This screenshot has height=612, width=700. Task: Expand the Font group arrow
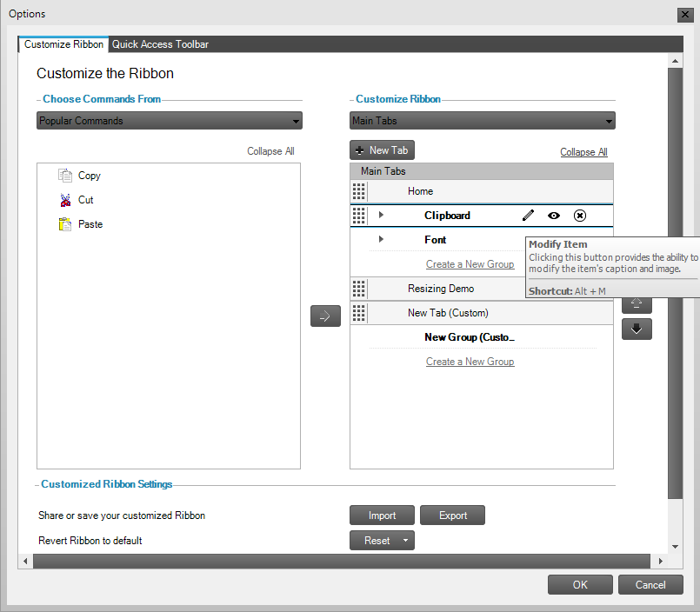(382, 239)
